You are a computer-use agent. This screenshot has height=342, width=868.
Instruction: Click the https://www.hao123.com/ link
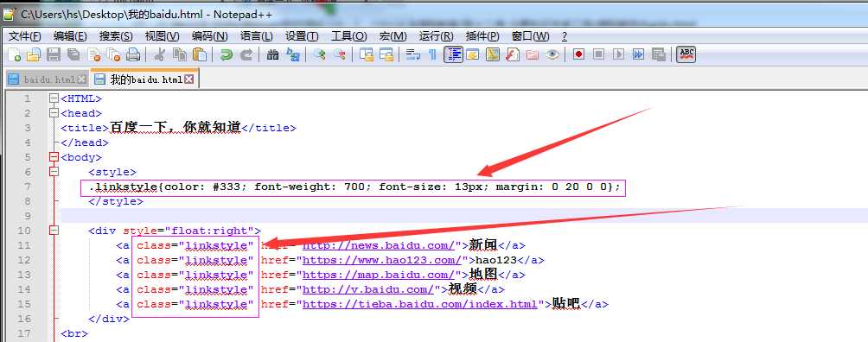coord(382,260)
